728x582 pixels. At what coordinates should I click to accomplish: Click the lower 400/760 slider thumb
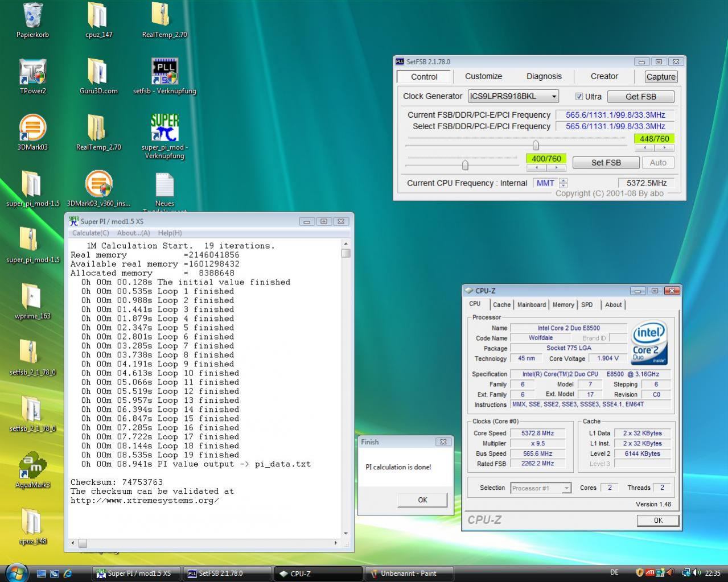tap(465, 165)
